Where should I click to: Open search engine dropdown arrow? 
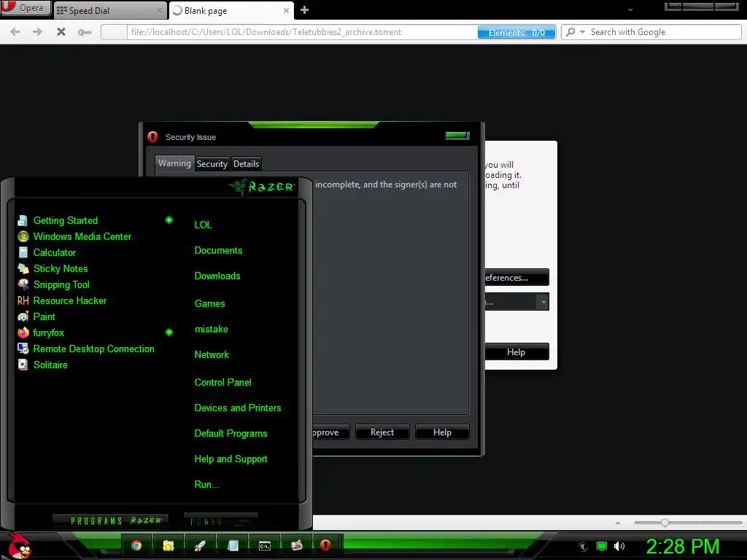pyautogui.click(x=582, y=32)
